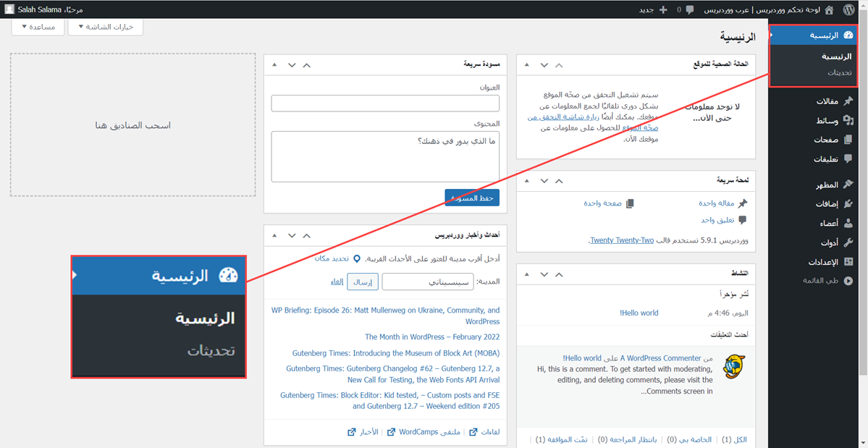Open Media (وسائط) in the sidebar
This screenshot has width=868, height=448.
[x=827, y=121]
